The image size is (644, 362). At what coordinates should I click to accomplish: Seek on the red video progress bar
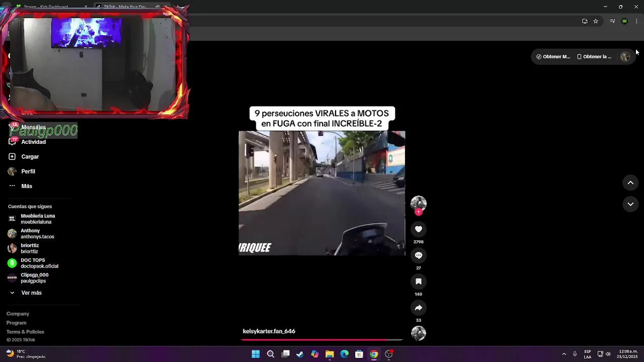pos(322,340)
